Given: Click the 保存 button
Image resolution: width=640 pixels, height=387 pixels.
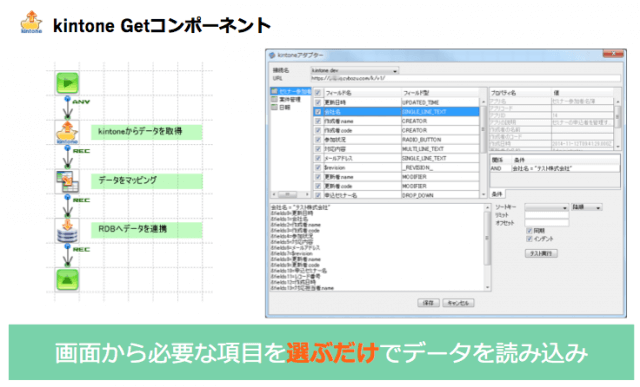Looking at the screenshot, I should (x=428, y=303).
